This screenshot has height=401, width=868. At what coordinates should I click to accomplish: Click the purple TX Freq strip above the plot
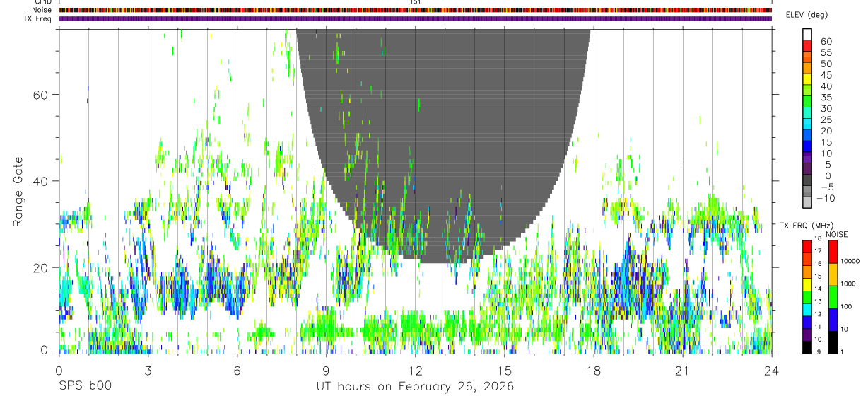click(415, 18)
